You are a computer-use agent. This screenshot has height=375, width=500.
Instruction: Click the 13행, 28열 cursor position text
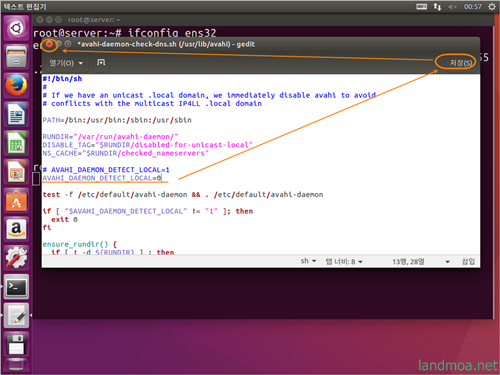point(408,261)
